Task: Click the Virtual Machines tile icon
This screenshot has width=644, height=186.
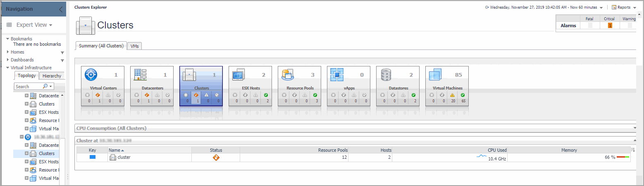Action: coord(435,75)
